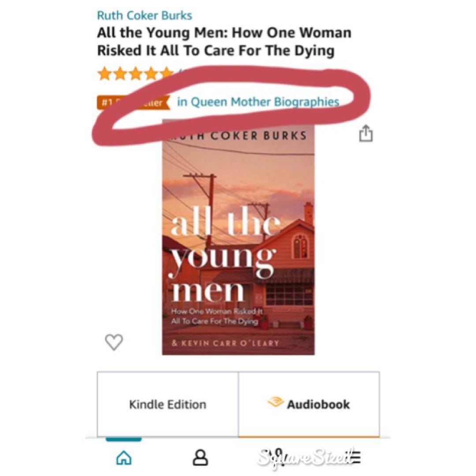The image size is (476, 476).
Task: Open the account profile icon
Action: click(201, 458)
